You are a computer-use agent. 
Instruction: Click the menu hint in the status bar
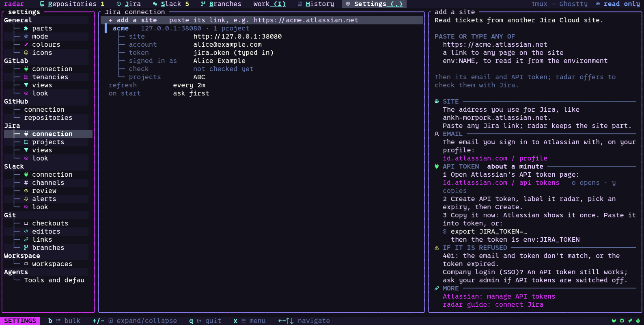point(250,321)
